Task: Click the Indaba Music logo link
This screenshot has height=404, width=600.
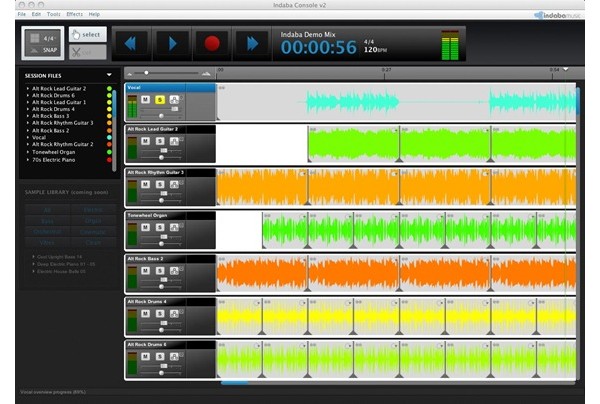Action: [558, 15]
